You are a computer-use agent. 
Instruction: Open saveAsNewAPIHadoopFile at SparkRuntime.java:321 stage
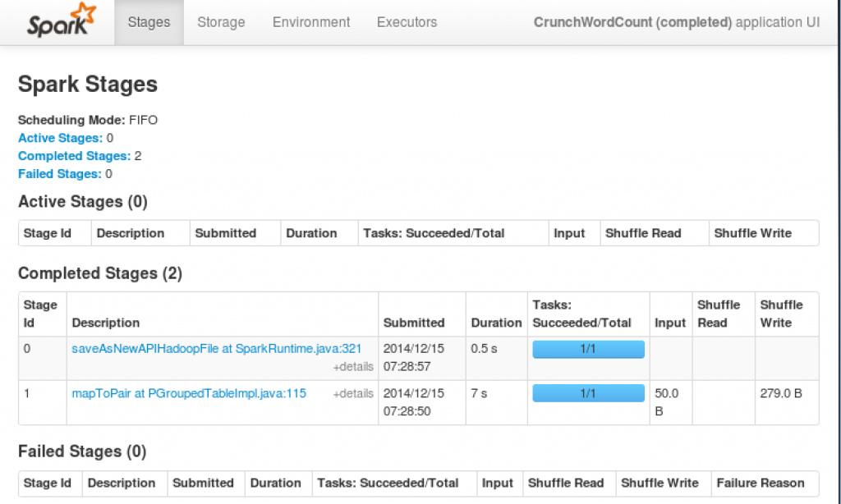point(217,349)
